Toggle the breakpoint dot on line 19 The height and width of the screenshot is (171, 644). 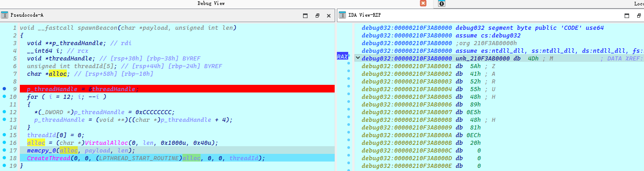[x=4, y=166]
